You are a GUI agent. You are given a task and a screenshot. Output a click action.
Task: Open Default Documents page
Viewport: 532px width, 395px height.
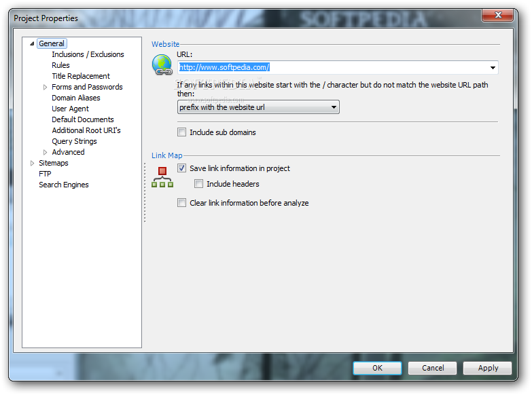pos(83,119)
